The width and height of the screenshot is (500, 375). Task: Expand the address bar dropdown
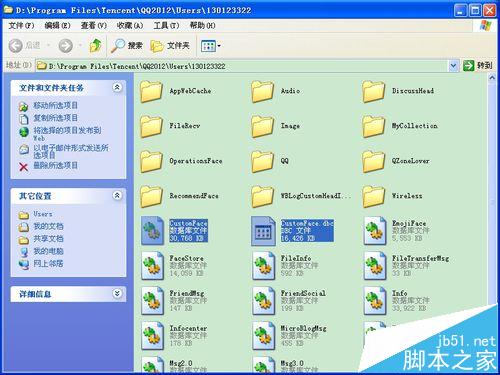point(453,66)
